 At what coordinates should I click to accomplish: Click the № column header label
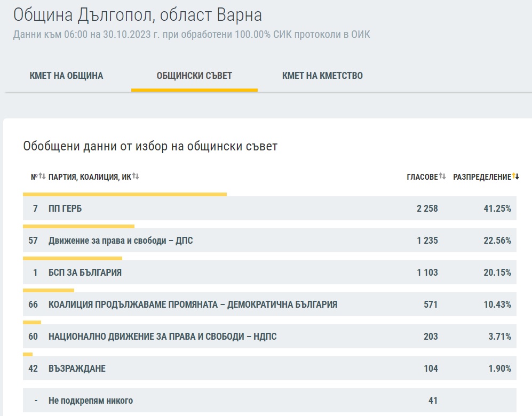tap(34, 177)
